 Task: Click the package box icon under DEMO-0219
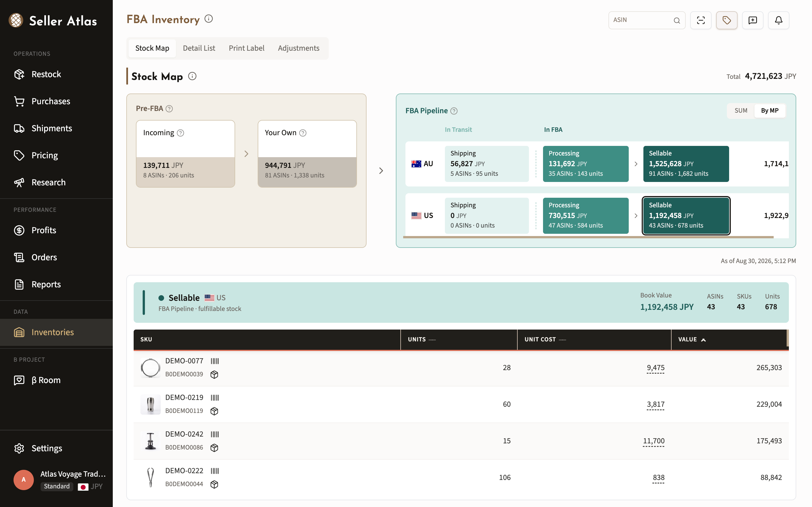coord(214,411)
